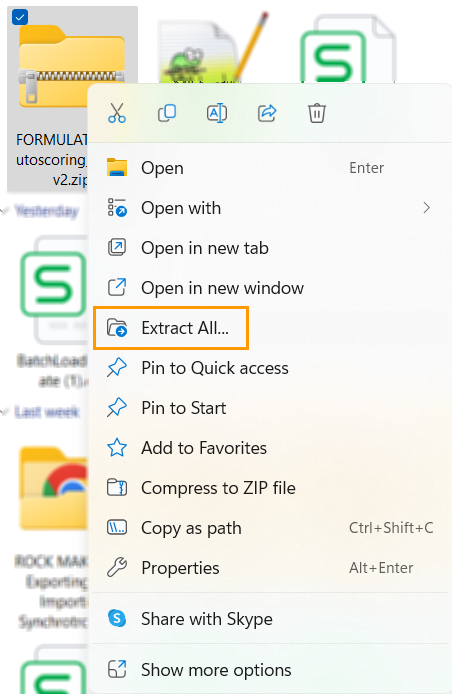Collapse the Last week group chevron
Screen dimensions: 452x694
point(4,413)
